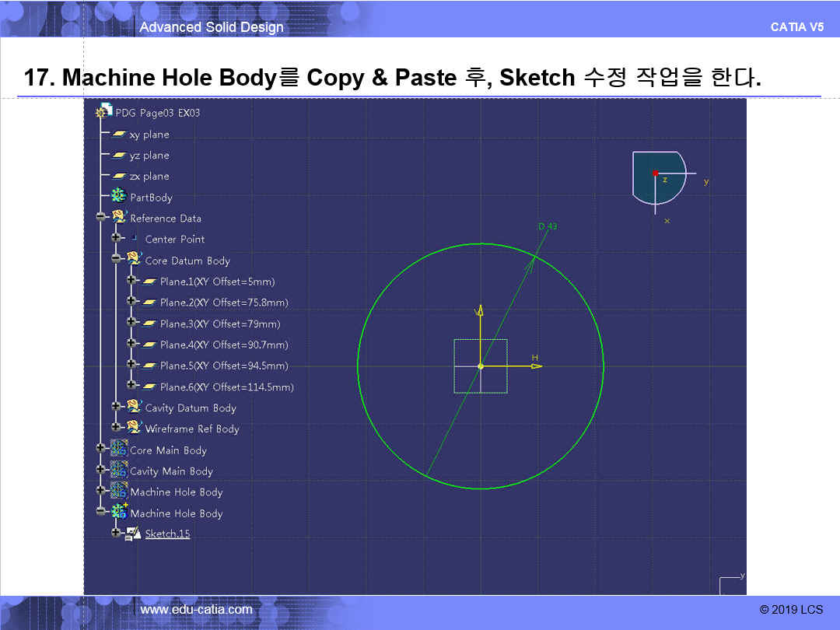
Task: Select the Reference Data body icon
Action: tap(119, 218)
